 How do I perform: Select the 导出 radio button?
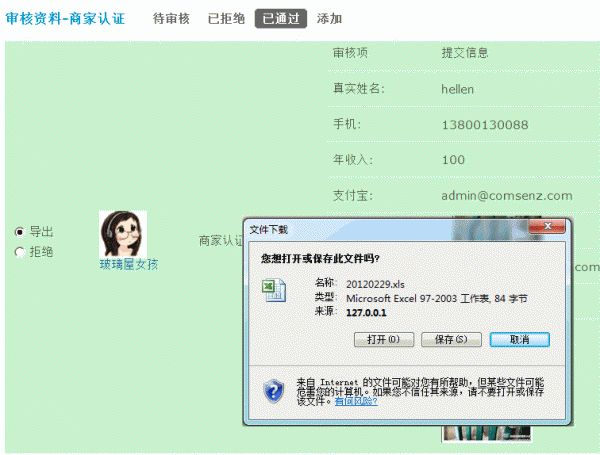tap(19, 231)
